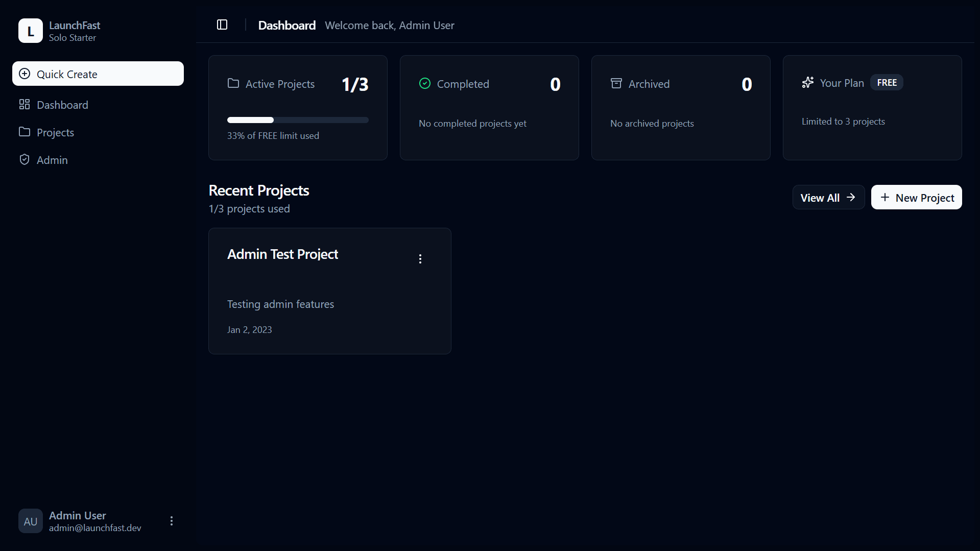Viewport: 980px width, 551px height.
Task: Click the FREE limit progress bar
Action: pyautogui.click(x=297, y=119)
